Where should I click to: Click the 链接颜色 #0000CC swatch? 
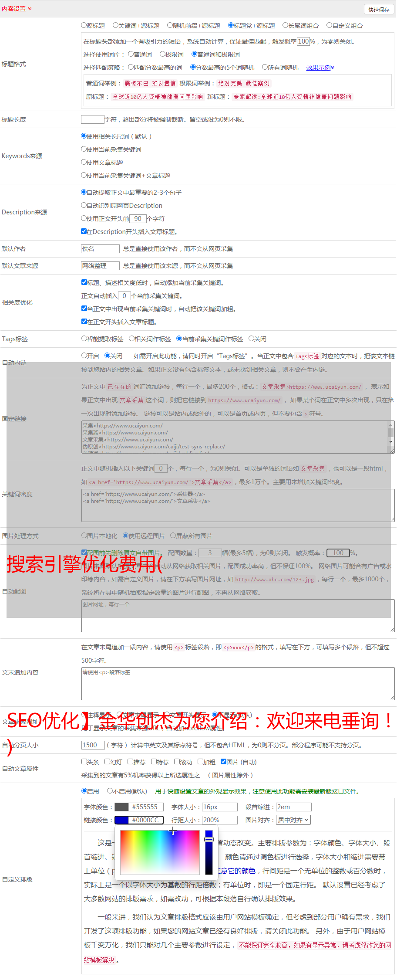point(121,820)
